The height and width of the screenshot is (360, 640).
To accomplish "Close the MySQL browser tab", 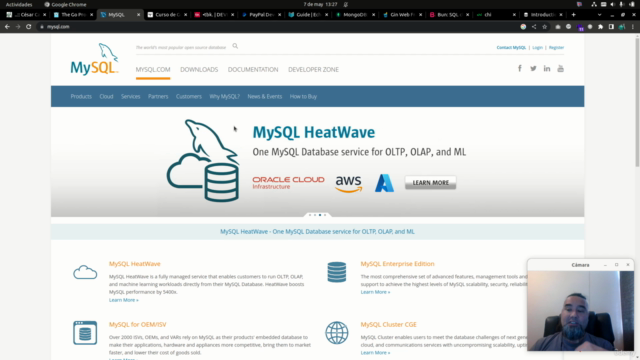I will coord(138,15).
